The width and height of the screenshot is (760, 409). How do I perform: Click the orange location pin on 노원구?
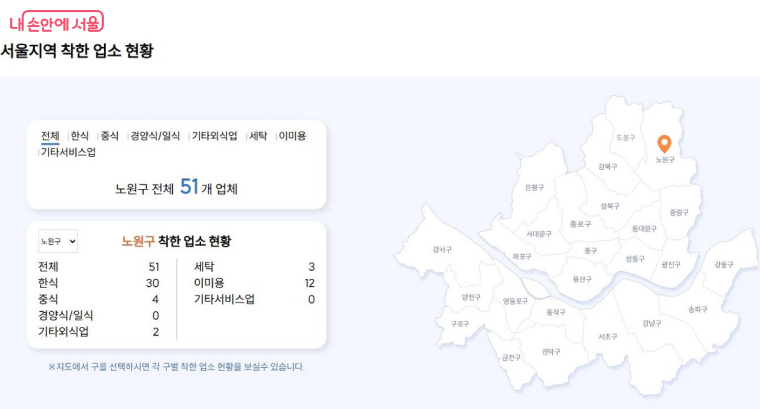(x=664, y=144)
